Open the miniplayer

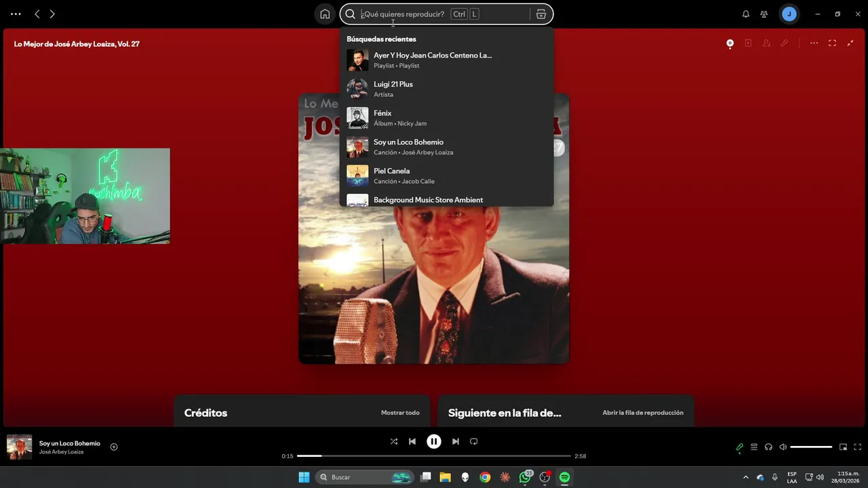coord(843,447)
